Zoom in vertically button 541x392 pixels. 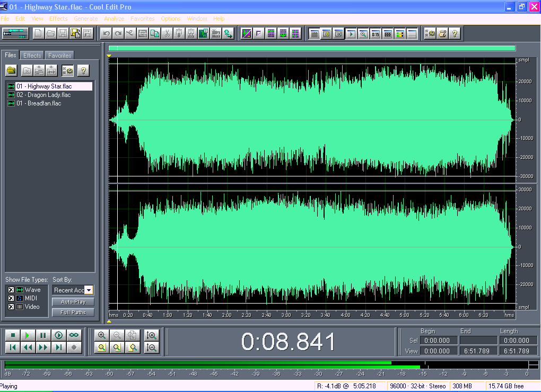152,335
